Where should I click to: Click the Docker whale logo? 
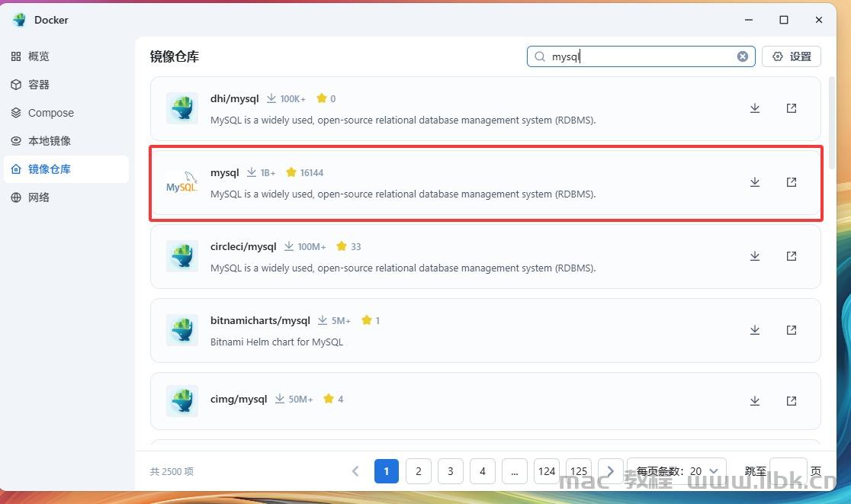coord(20,20)
